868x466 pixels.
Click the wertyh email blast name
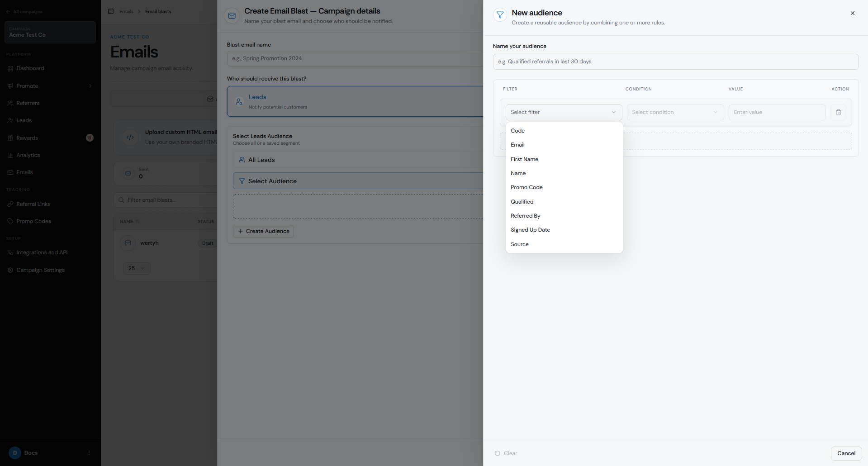[x=149, y=243]
